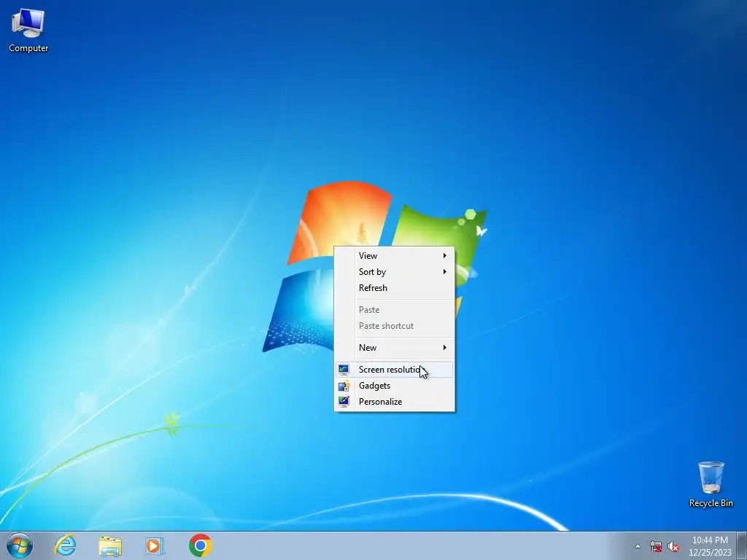Click the Gadgets entry's menu icon
Image resolution: width=747 pixels, height=560 pixels.
tap(344, 386)
